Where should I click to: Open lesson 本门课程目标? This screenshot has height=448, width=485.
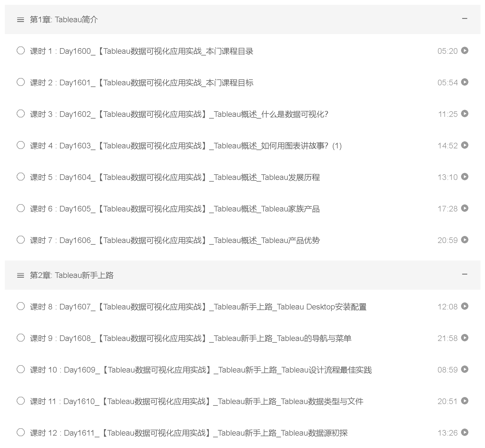(x=141, y=83)
